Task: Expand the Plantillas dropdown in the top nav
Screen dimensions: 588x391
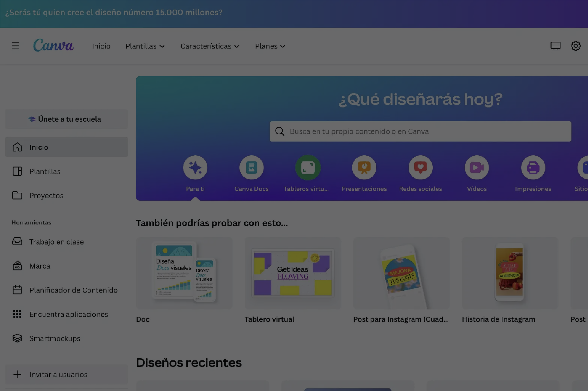Action: [145, 46]
